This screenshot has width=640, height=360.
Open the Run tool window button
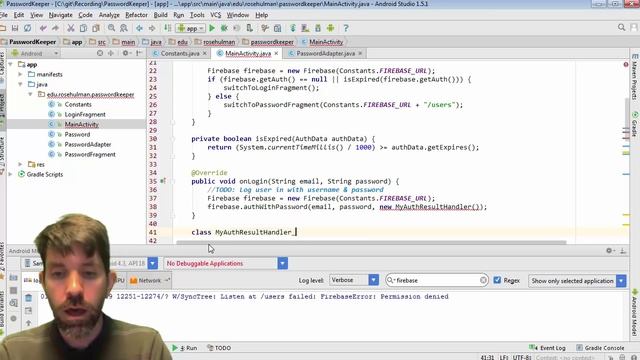[x=185, y=348]
